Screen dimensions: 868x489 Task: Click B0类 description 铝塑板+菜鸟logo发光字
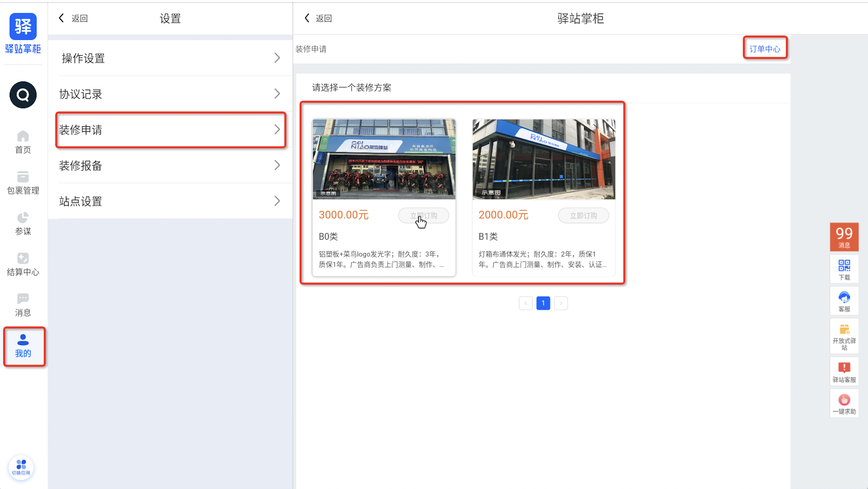(381, 259)
